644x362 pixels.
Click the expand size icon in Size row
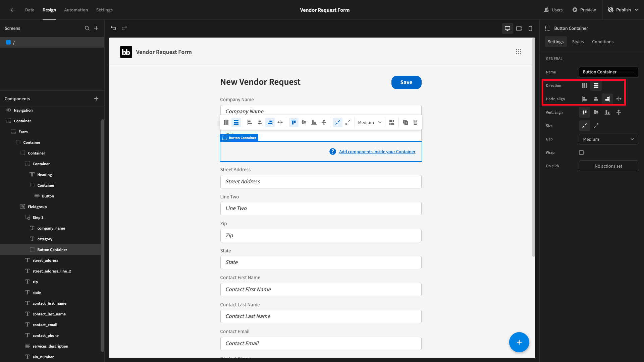coord(596,126)
